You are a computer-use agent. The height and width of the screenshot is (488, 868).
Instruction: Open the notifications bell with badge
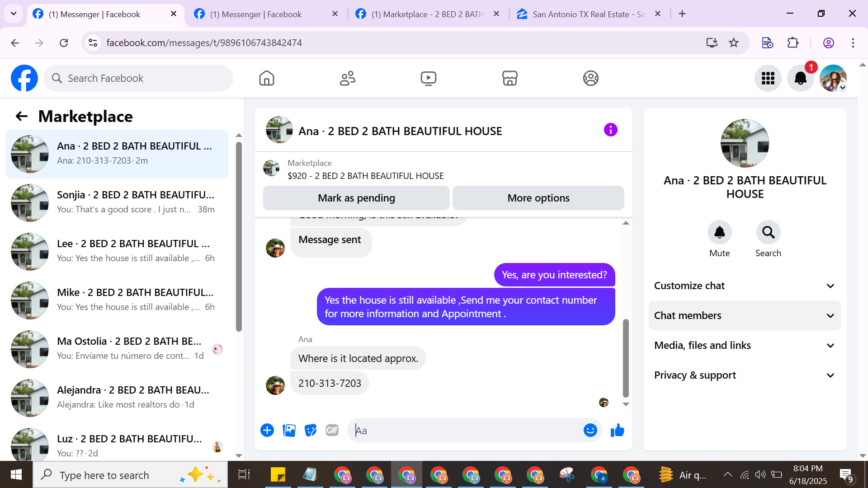801,78
